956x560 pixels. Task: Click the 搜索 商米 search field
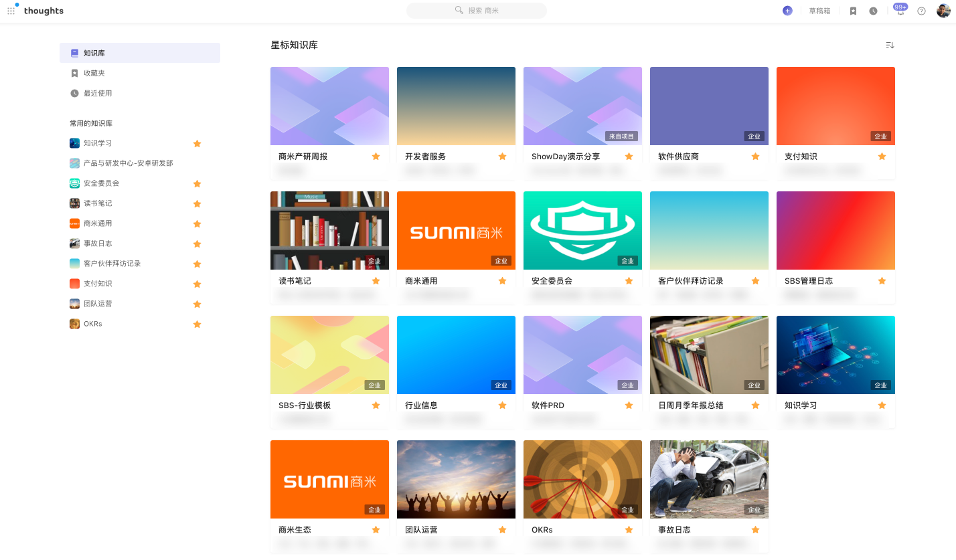(x=477, y=11)
